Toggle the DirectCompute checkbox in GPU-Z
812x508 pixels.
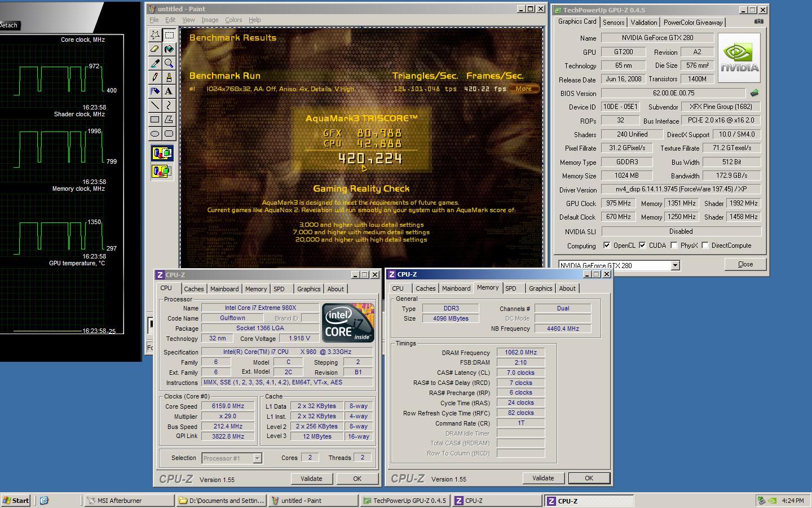[x=705, y=246]
